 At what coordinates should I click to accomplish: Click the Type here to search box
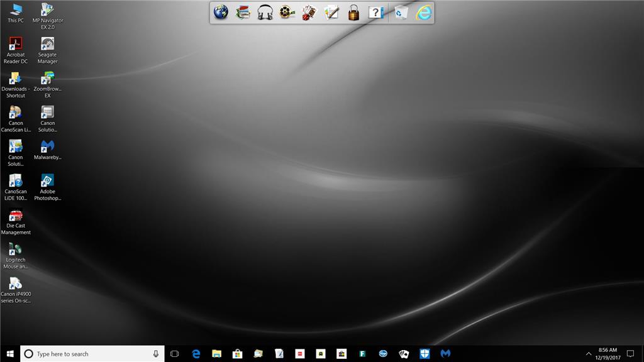click(x=92, y=353)
